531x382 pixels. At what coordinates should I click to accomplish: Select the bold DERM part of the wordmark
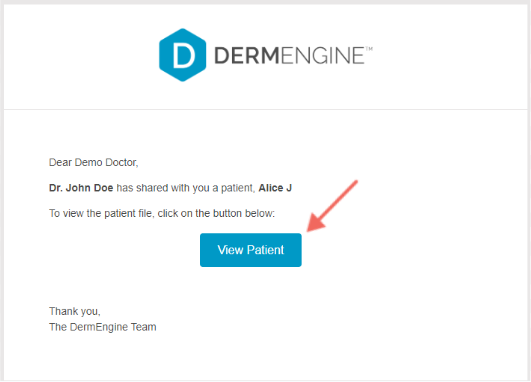point(247,56)
